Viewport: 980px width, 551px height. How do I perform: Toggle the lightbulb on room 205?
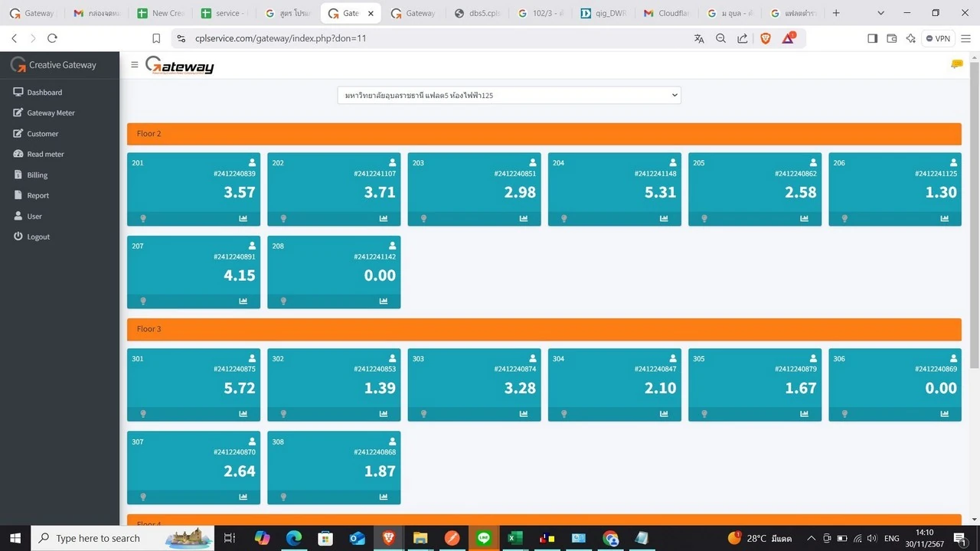click(704, 218)
